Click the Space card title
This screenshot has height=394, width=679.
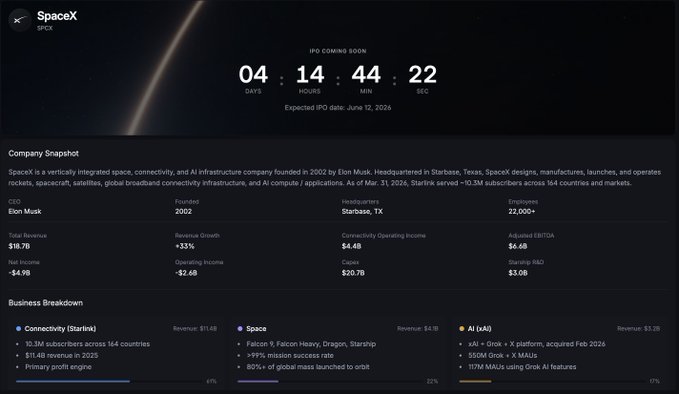(x=256, y=329)
